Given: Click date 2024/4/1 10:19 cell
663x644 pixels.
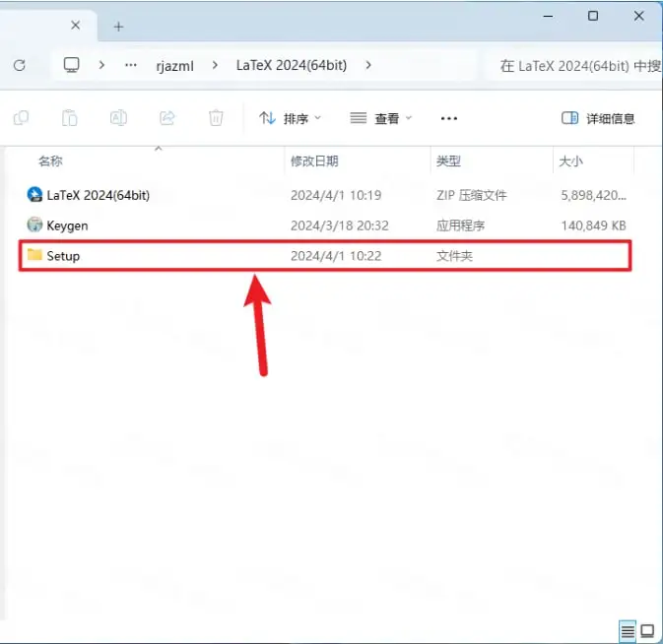Looking at the screenshot, I should tap(336, 195).
